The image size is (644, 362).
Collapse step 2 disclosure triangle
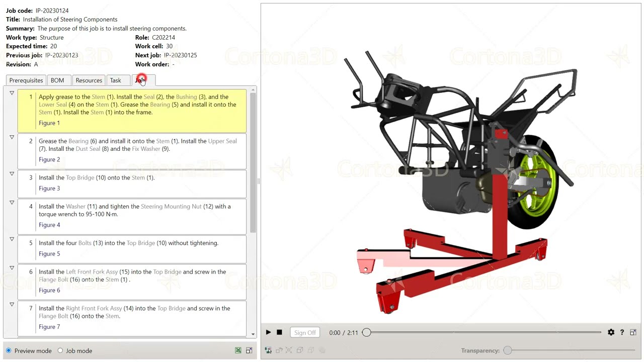(12, 137)
